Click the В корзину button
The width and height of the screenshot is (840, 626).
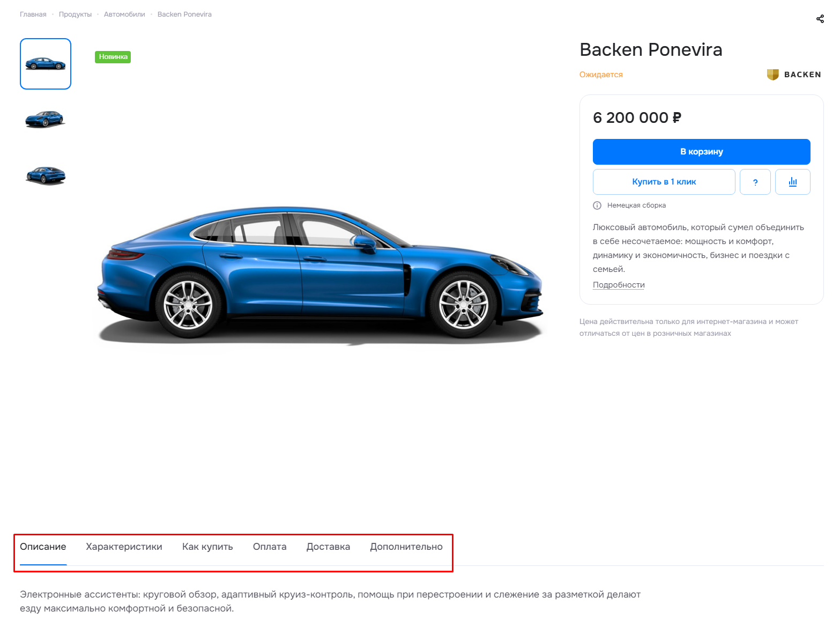pyautogui.click(x=701, y=152)
